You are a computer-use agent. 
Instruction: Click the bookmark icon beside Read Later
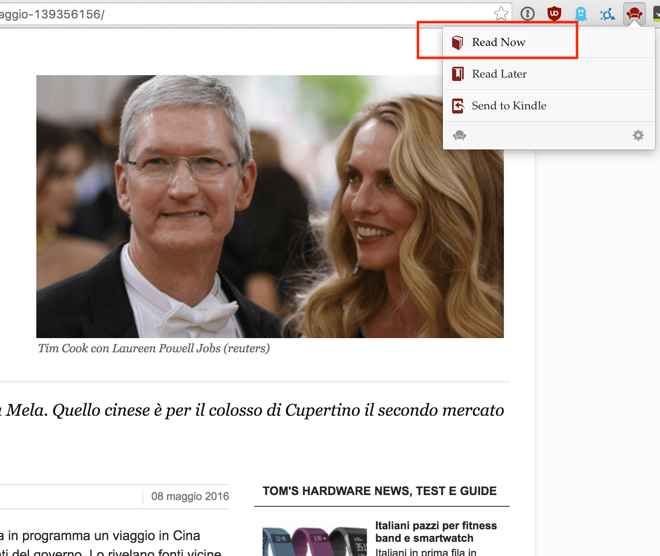click(458, 74)
